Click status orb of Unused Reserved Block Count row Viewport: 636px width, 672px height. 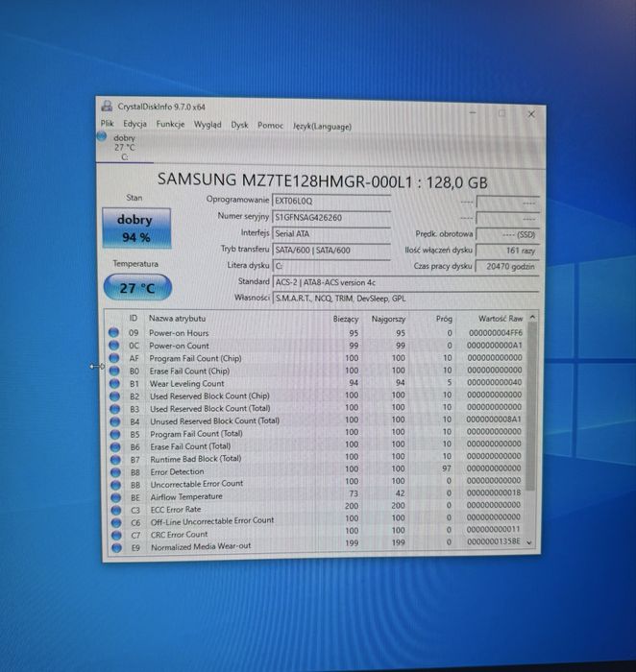pos(115,421)
